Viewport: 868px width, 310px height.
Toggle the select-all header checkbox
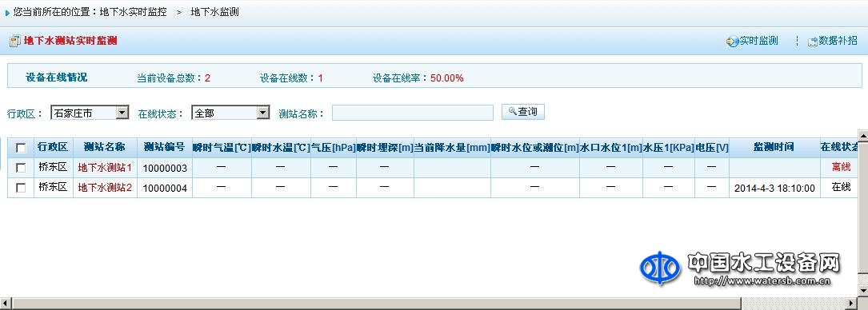[x=21, y=148]
